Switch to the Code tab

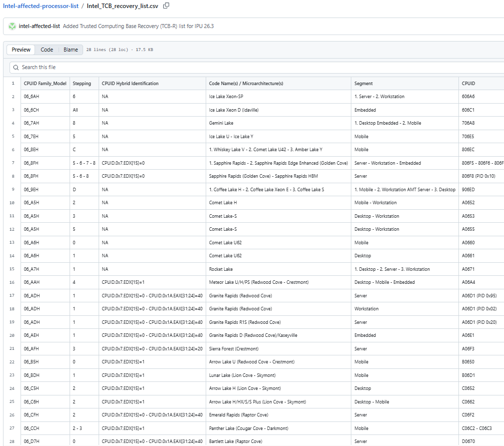[x=47, y=50]
